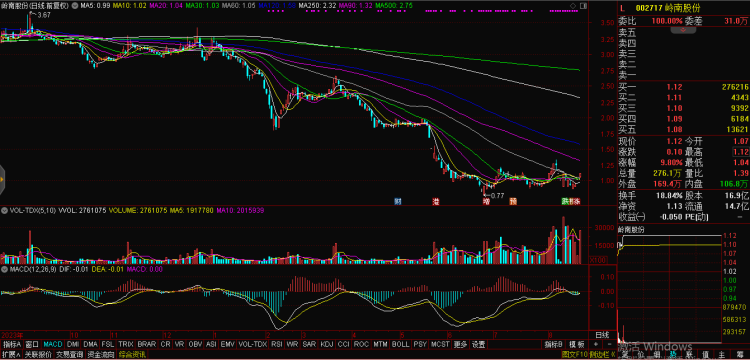750x360 pixels.
Task: Open the 综合资讯 news link
Action: (132, 355)
